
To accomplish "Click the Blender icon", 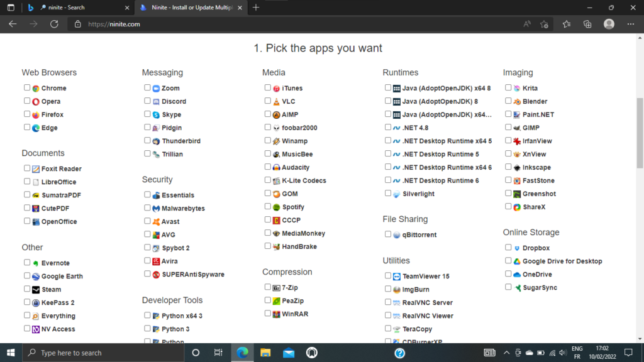I will (x=517, y=101).
